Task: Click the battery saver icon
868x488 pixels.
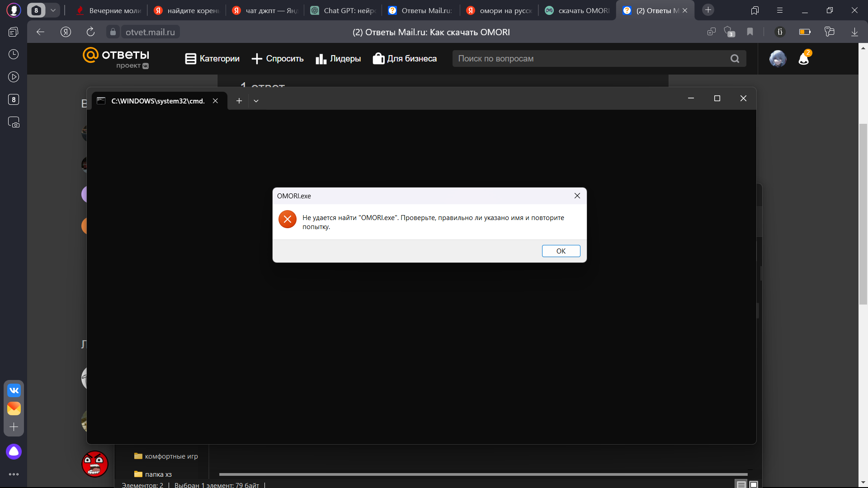Action: tap(805, 32)
